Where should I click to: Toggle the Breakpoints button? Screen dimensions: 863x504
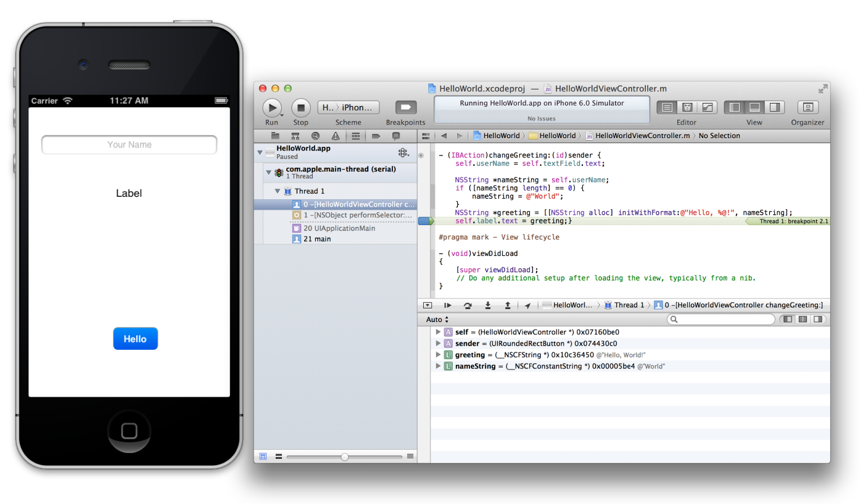coord(406,107)
